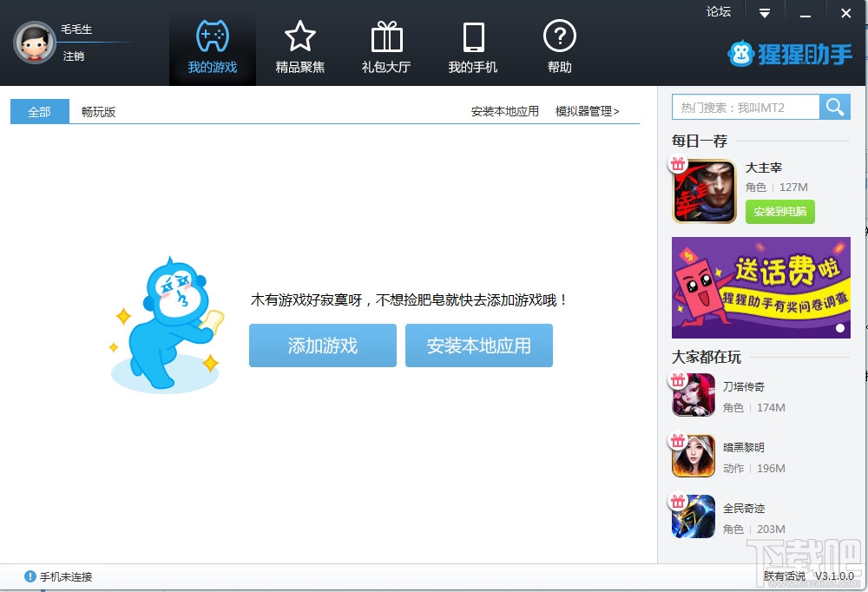Open the 刀塔传奇 game icon

694,395
